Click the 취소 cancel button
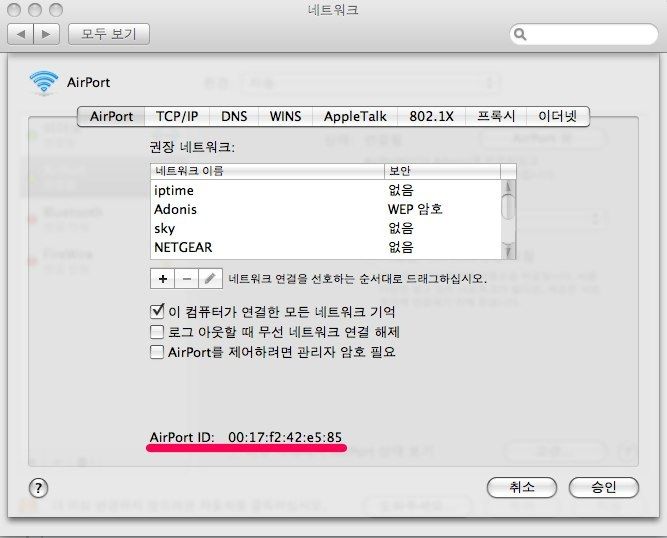Viewport: 667px width, 538px height. pyautogui.click(x=522, y=487)
